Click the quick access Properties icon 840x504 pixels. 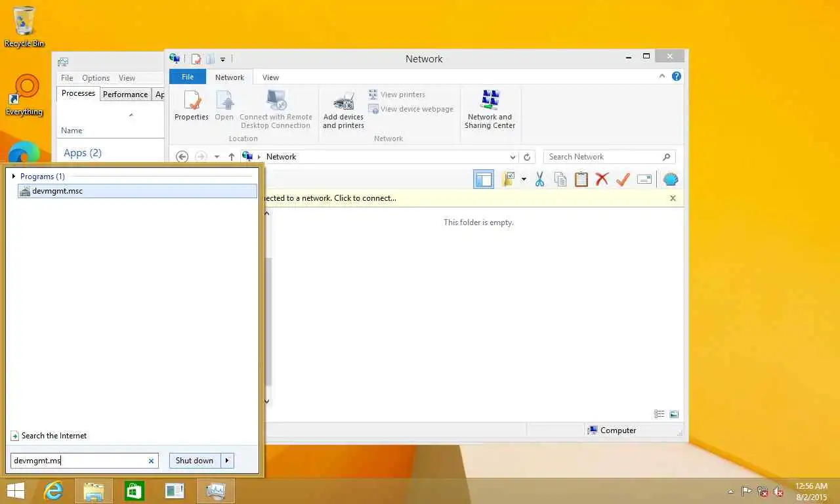[196, 59]
